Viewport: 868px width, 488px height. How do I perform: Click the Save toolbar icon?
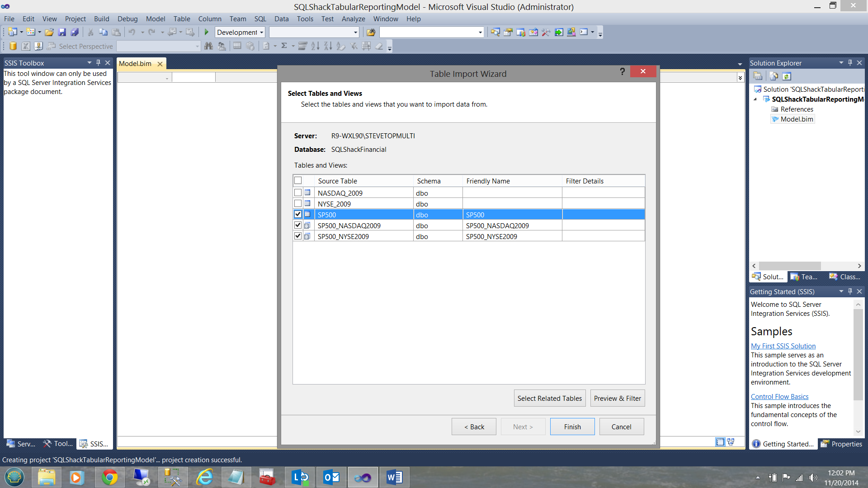[62, 32]
